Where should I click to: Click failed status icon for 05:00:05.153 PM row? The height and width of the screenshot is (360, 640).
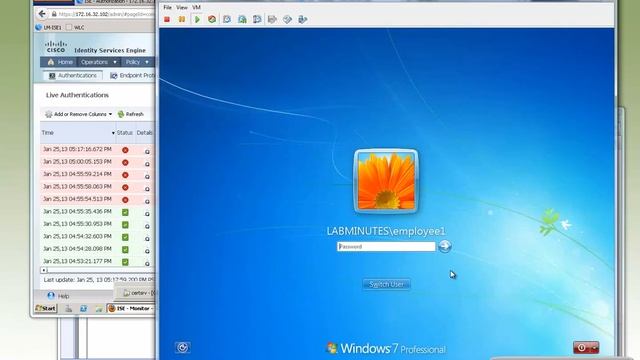coord(125,162)
